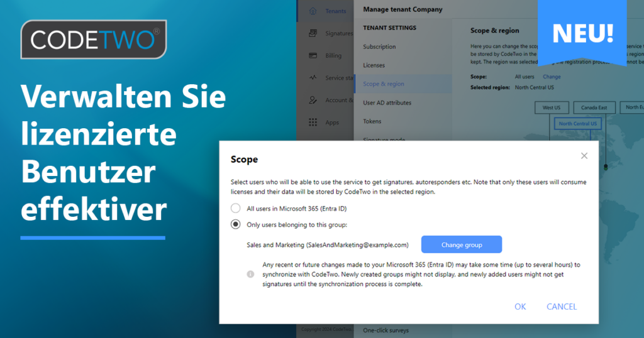Click the Scope dialog title
The image size is (644, 338).
point(244,159)
